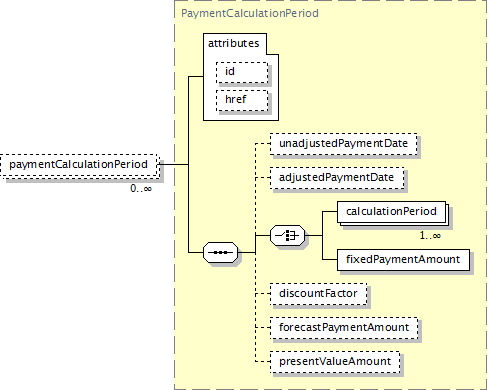Click the dashed connector leading to discountFactor
The width and height of the screenshot is (487, 390).
(x=263, y=294)
